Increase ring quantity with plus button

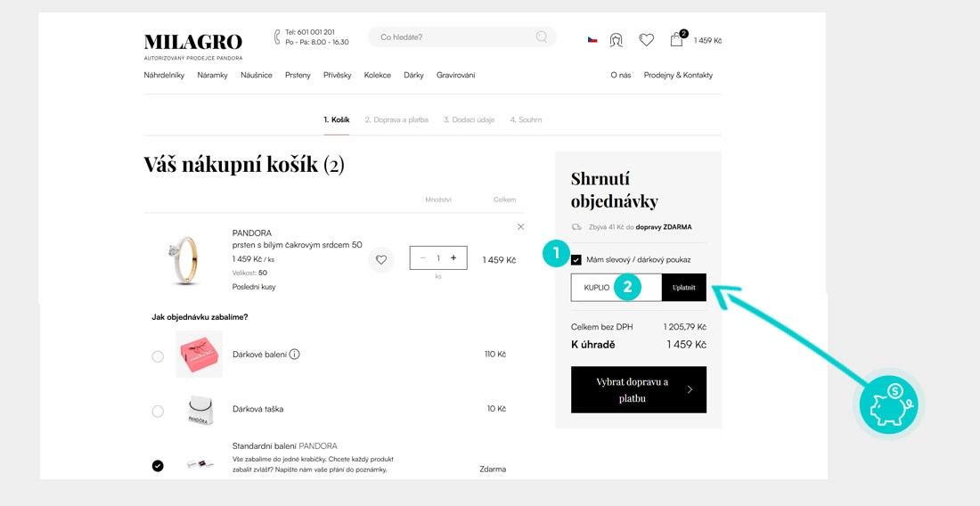[x=453, y=258]
